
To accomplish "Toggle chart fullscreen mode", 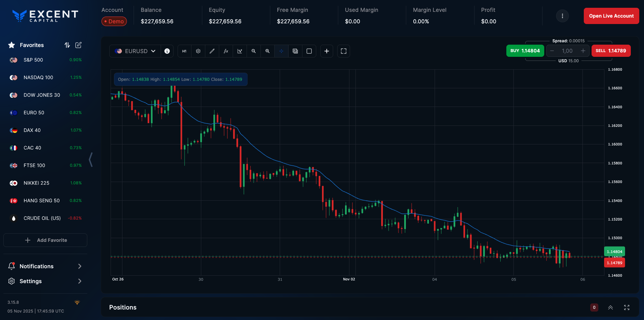I will [x=343, y=51].
